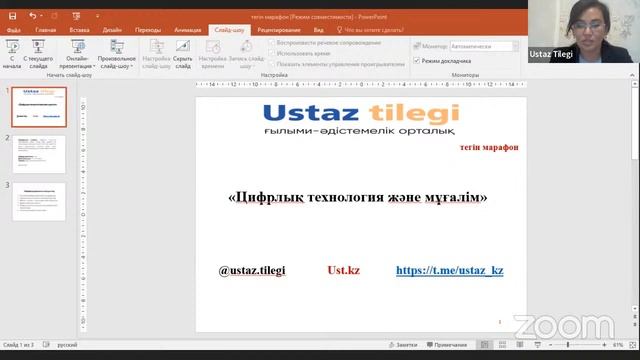This screenshot has width=640, height=360.
Task: Click the Ustaz Tilegi video thumbnail
Action: pyautogui.click(x=584, y=31)
